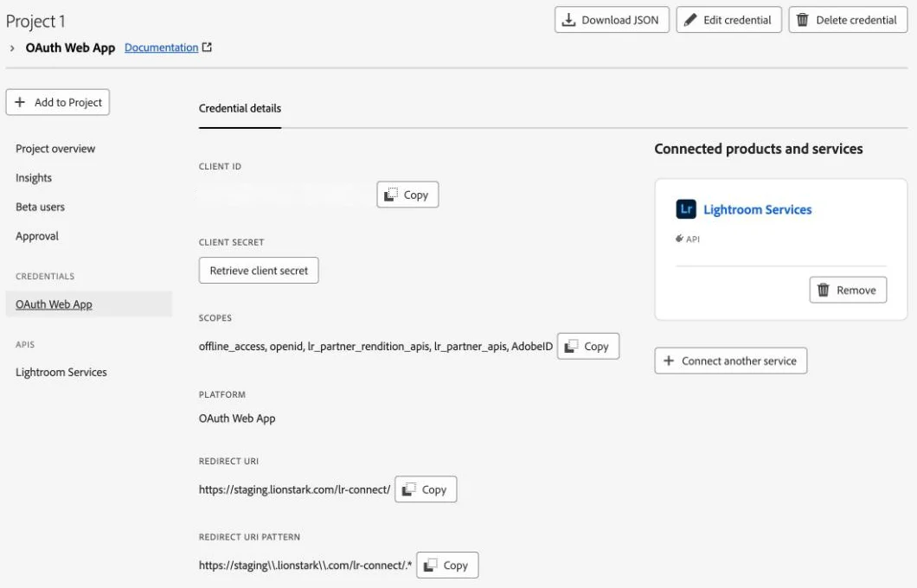Click the Project 1 title
The image size is (917, 588).
35,22
